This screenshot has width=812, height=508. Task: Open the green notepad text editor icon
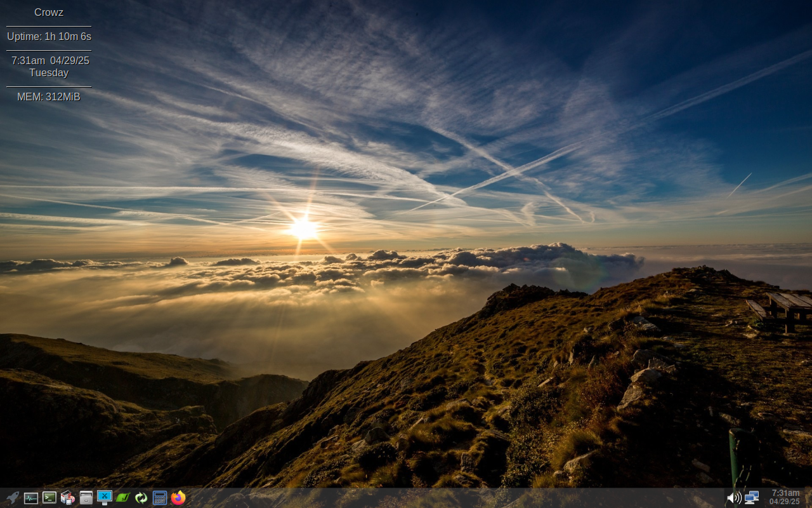(x=123, y=498)
